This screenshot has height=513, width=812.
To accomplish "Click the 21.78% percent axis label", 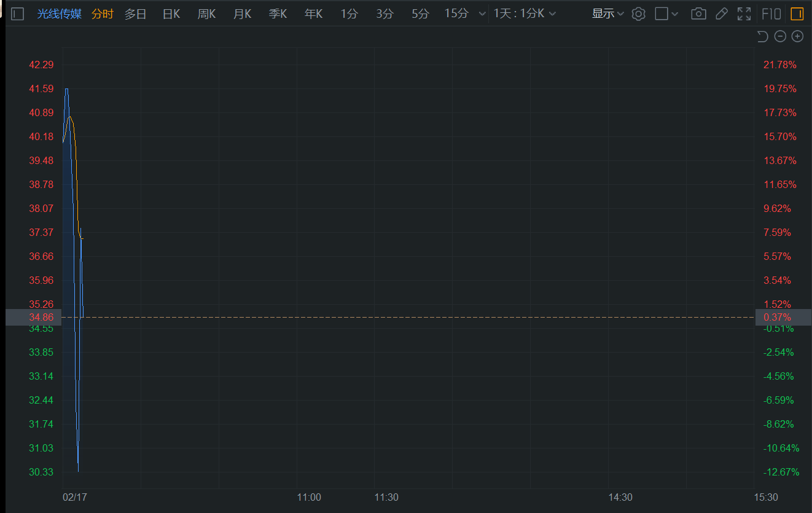I will 780,65.
